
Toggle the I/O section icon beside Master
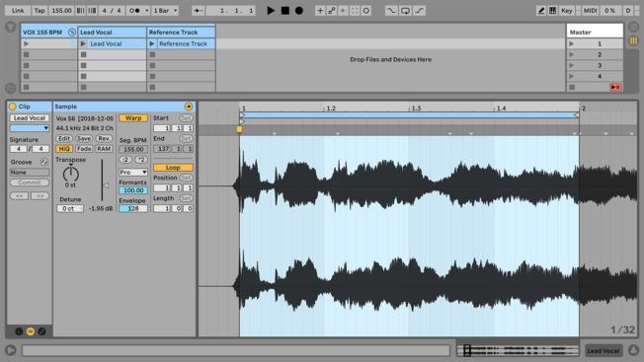pos(633,27)
